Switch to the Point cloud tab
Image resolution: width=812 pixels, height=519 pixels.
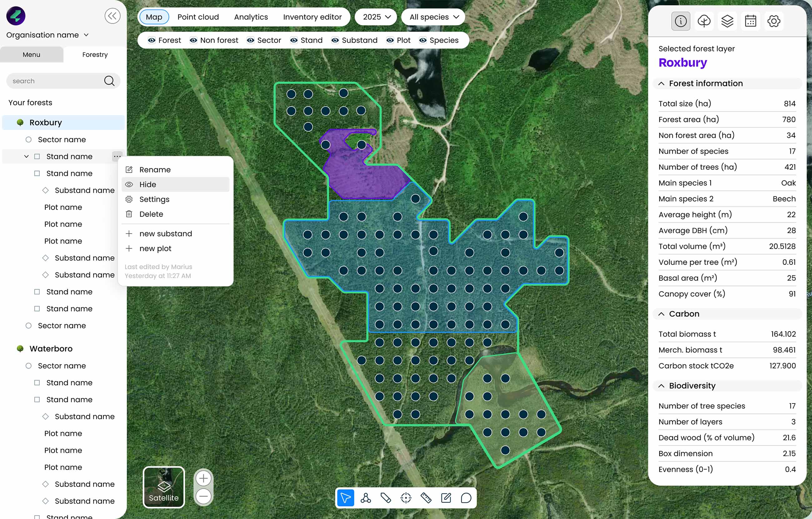click(x=198, y=17)
